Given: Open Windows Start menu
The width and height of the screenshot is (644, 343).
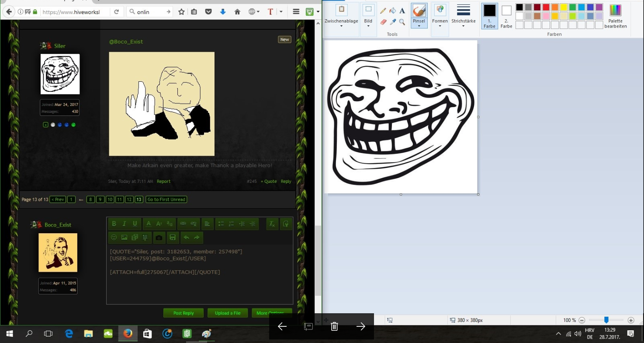Looking at the screenshot, I should click(x=10, y=334).
